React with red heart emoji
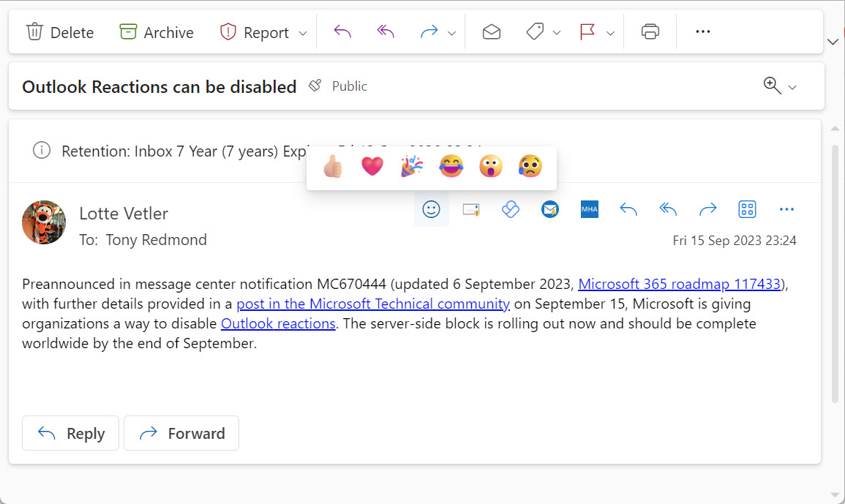This screenshot has width=845, height=504. (372, 166)
